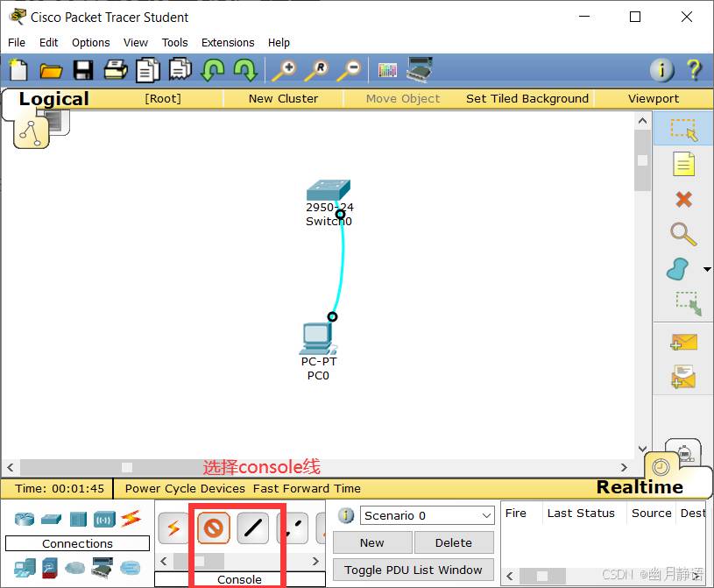Add a Complex PDU open envelope
The height and width of the screenshot is (588, 714).
point(683,377)
